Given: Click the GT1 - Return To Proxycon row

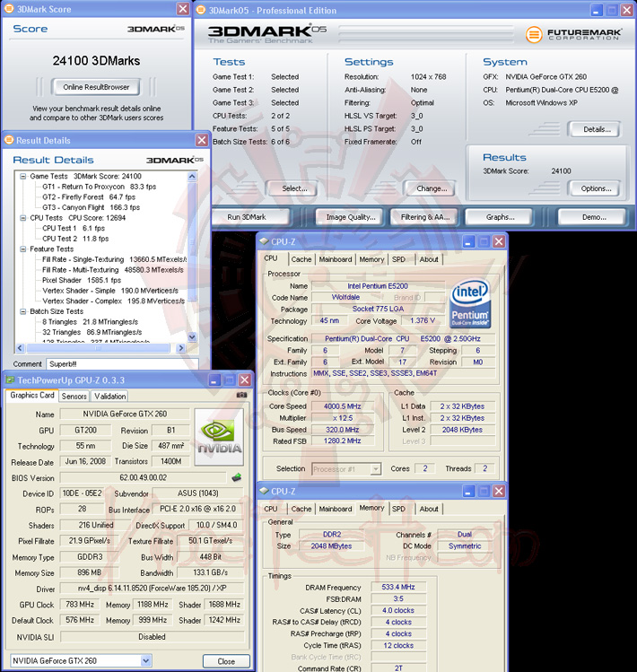Looking at the screenshot, I should point(99,187).
